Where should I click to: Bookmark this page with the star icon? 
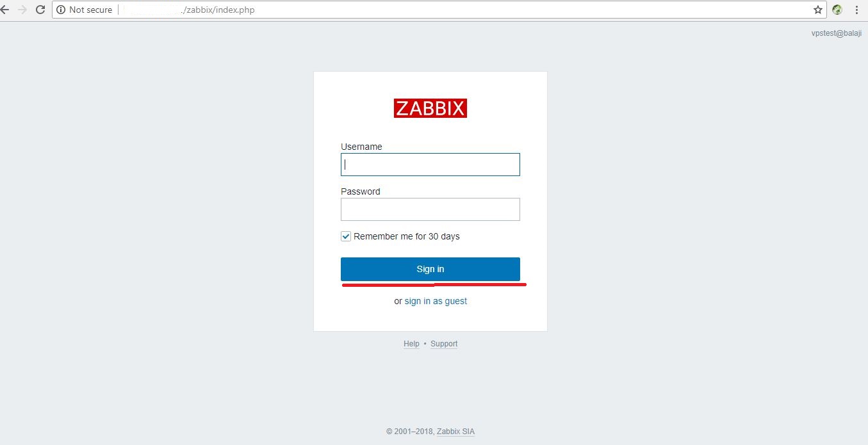click(x=817, y=10)
